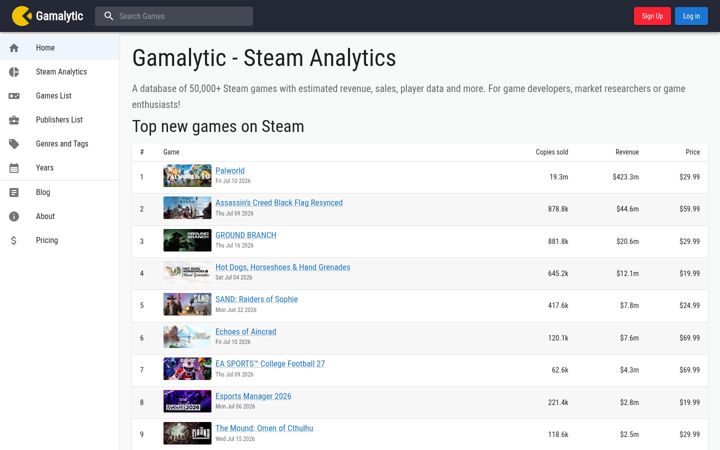
Task: Click the About info icon
Action: (14, 216)
